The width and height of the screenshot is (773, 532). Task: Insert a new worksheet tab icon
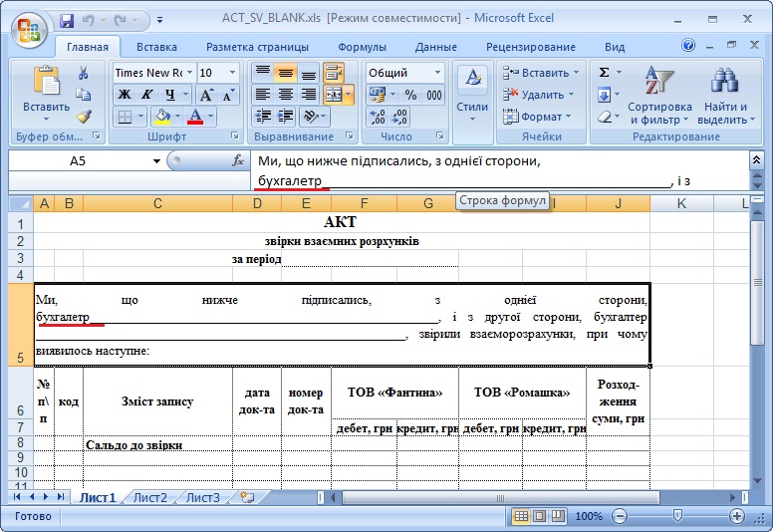pyautogui.click(x=247, y=497)
